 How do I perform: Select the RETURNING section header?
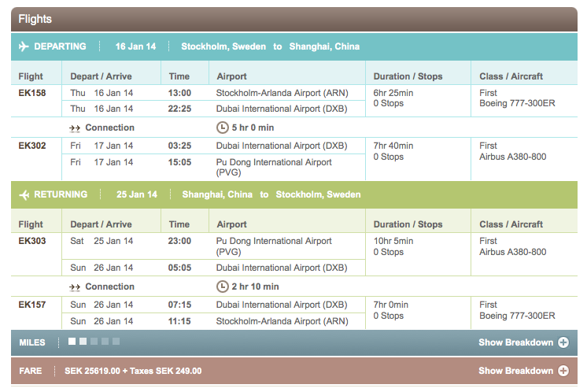tap(61, 194)
